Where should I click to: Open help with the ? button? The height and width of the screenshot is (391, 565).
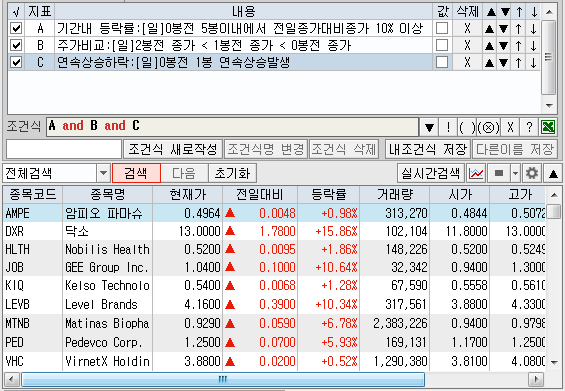tap(529, 127)
